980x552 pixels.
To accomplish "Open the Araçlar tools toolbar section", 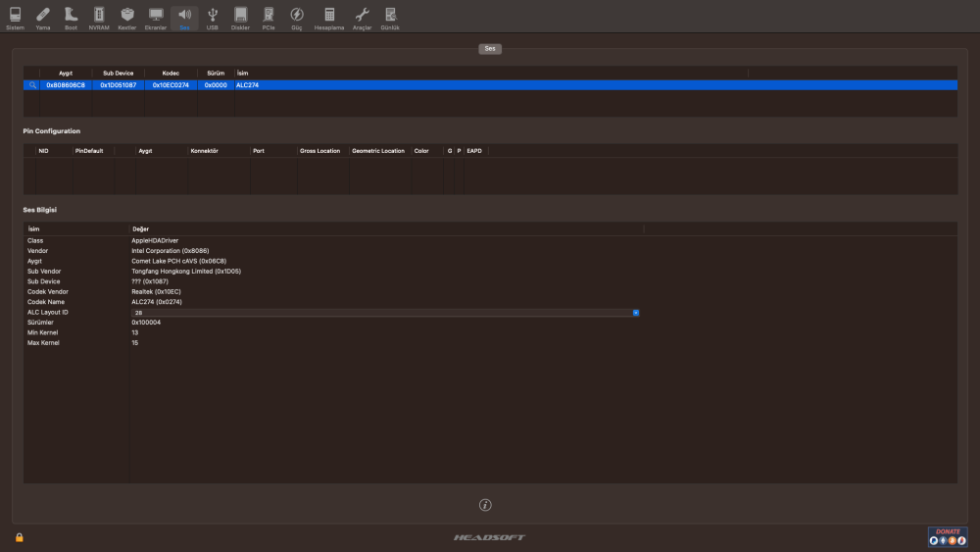I will pos(362,18).
